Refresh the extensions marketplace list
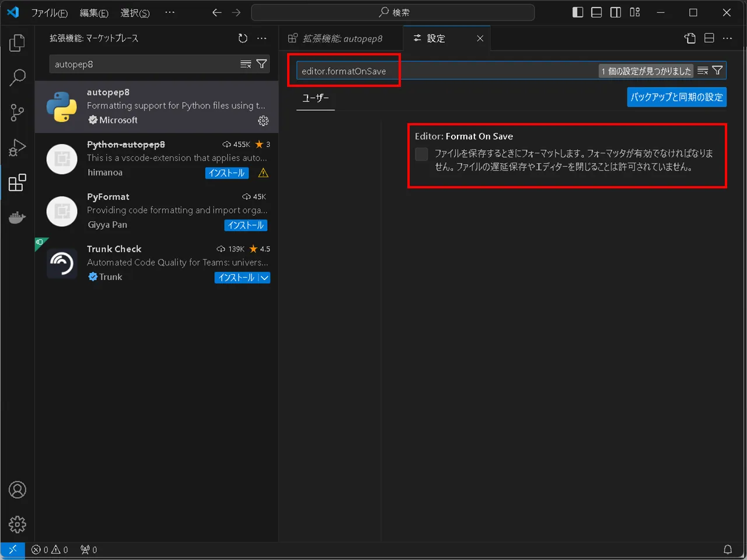This screenshot has width=747, height=560. 243,38
